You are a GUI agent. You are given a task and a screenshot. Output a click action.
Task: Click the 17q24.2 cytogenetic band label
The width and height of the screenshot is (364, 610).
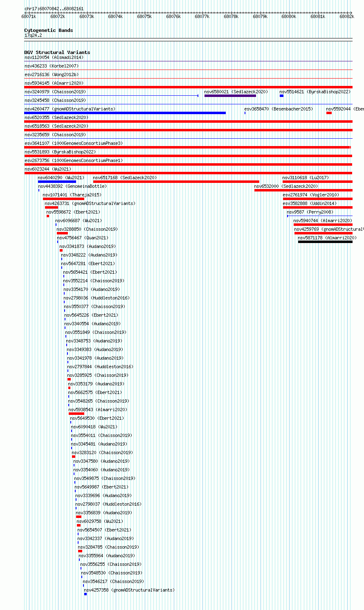click(x=33, y=35)
